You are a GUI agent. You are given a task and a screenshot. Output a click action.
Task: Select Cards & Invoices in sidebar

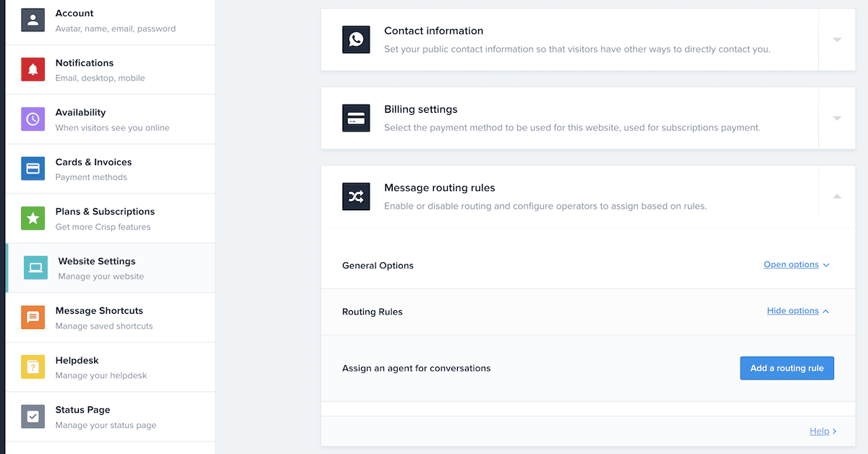(x=110, y=168)
